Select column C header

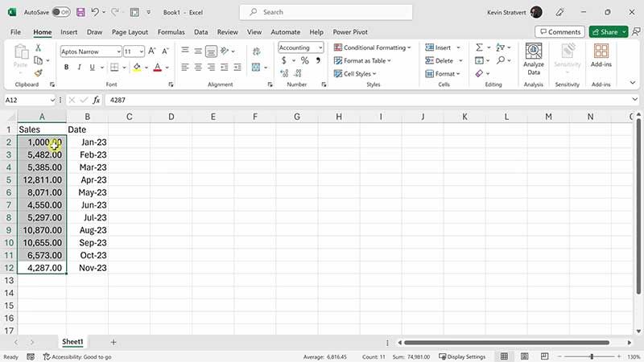click(129, 117)
